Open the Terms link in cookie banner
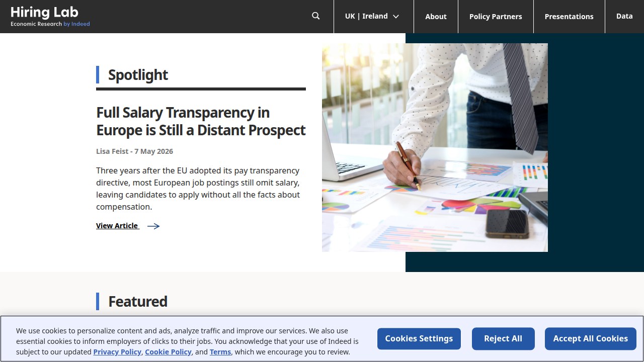 (220, 352)
